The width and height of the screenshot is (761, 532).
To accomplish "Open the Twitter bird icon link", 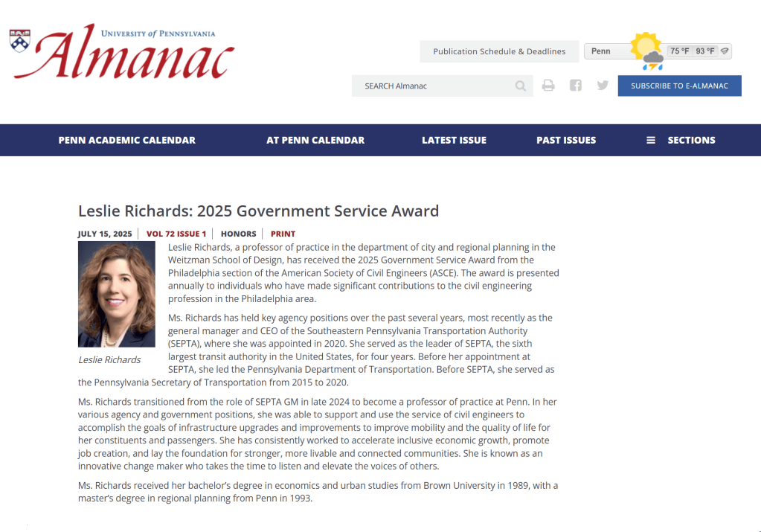I will click(x=603, y=86).
